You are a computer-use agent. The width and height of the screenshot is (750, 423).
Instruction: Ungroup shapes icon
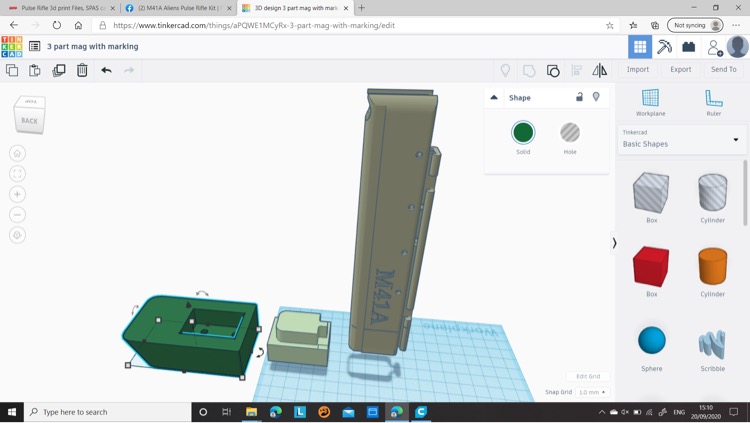point(553,71)
